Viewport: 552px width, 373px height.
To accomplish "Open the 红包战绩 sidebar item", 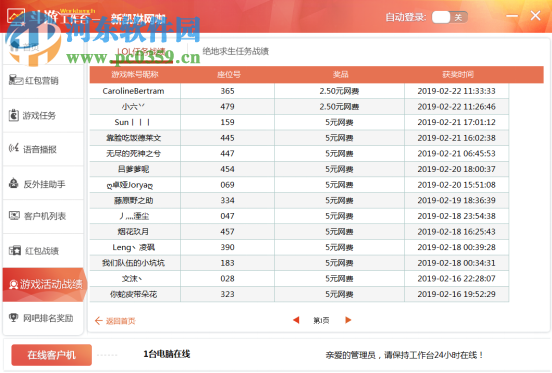I will tap(43, 251).
